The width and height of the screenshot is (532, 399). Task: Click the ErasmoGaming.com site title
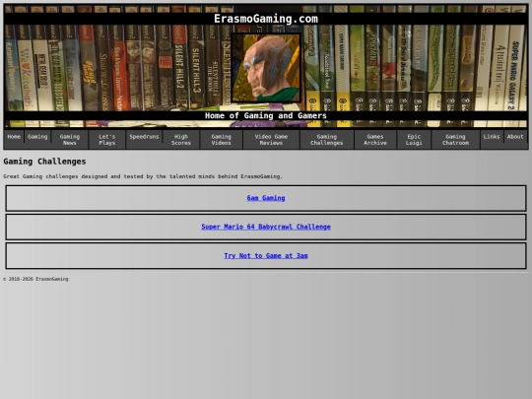tap(266, 19)
